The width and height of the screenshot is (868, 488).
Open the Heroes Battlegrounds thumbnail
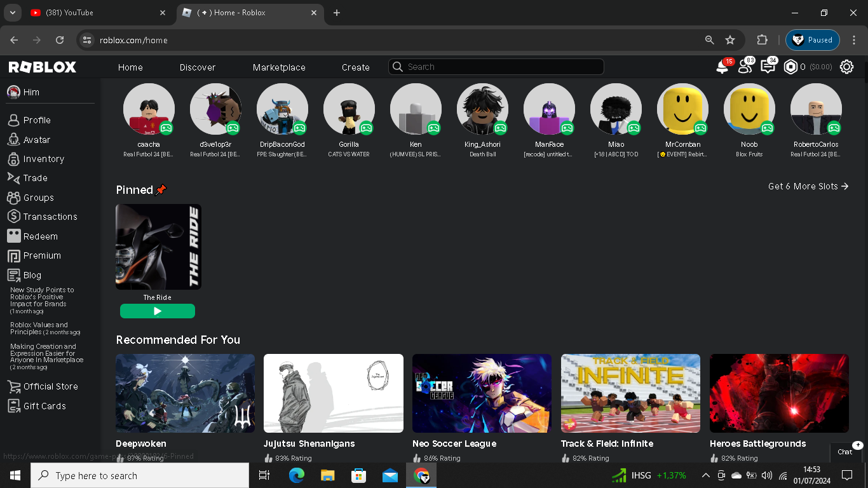click(779, 393)
